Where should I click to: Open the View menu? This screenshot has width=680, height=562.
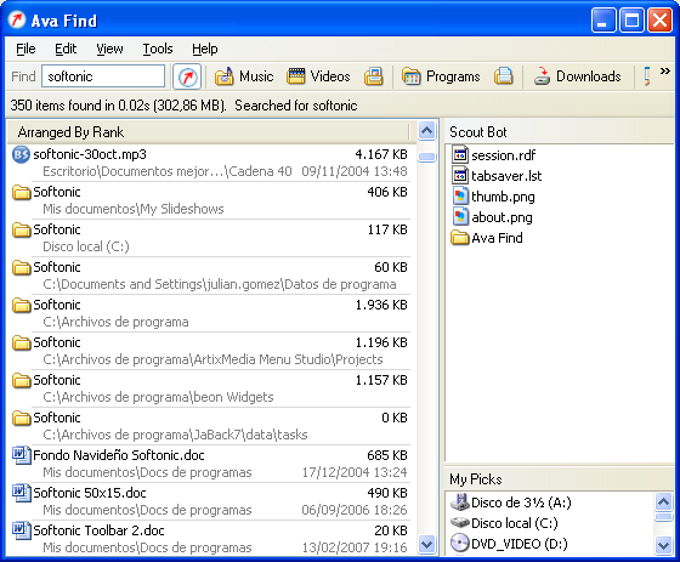(109, 49)
